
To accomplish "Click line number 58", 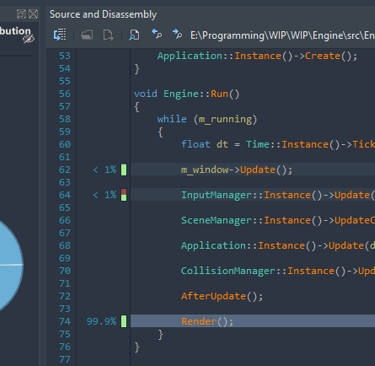I will click(x=65, y=119).
